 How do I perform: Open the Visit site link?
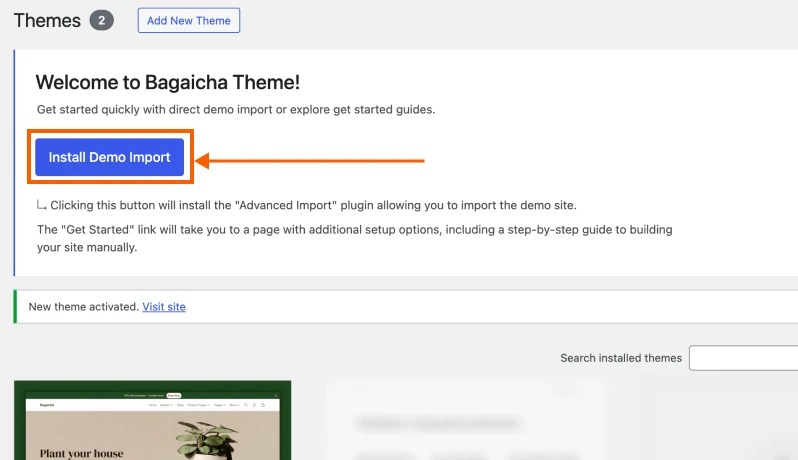pos(164,307)
